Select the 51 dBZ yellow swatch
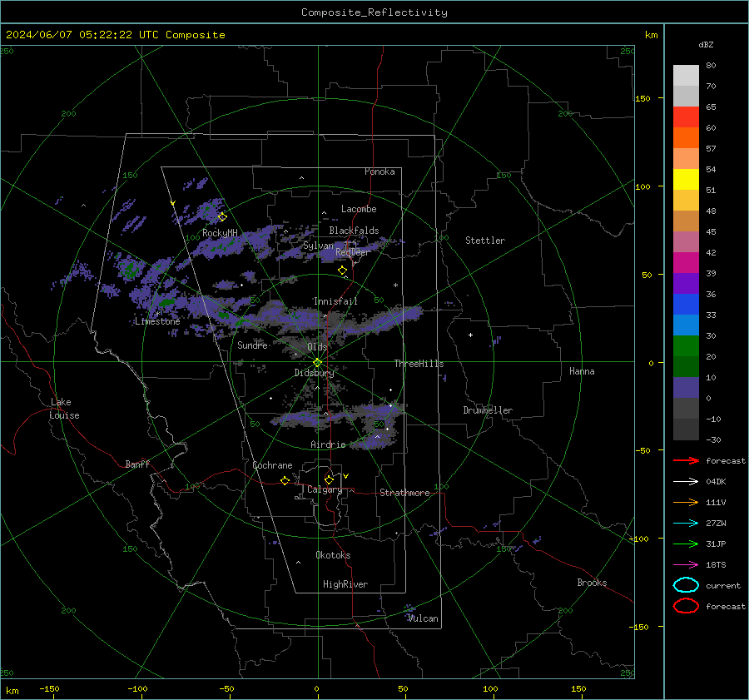This screenshot has height=700, width=749. point(686,179)
